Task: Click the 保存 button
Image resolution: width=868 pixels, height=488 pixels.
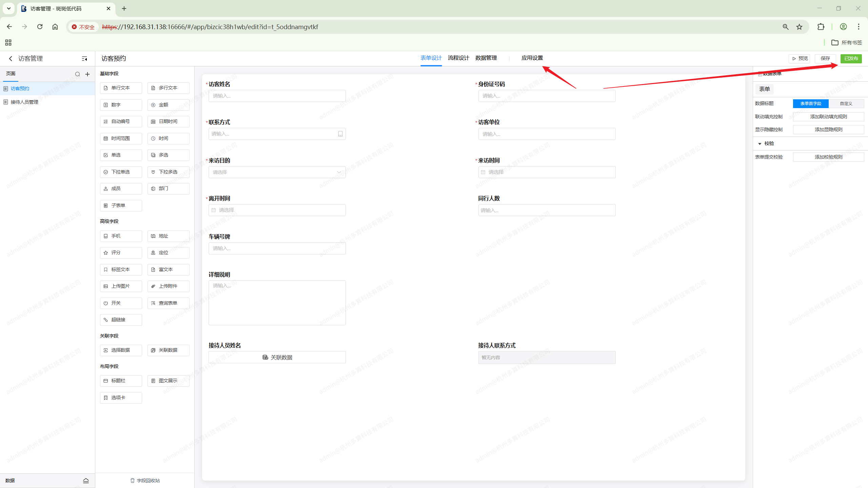Action: point(825,58)
